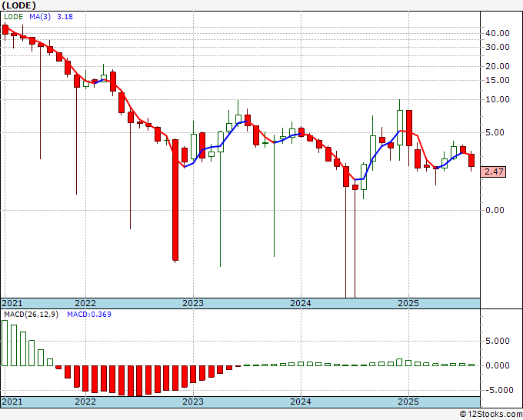The height and width of the screenshot is (420, 523).
Task: Click the 0.000 MACD axis label
Action: click(x=498, y=365)
